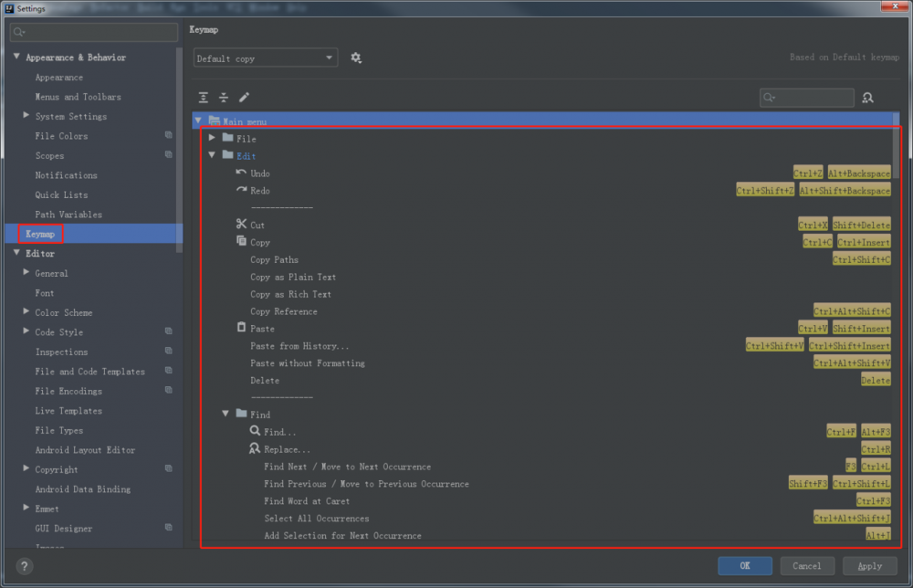Open Menus and Toolbars settings
Viewport: 913px width, 588px height.
[78, 97]
